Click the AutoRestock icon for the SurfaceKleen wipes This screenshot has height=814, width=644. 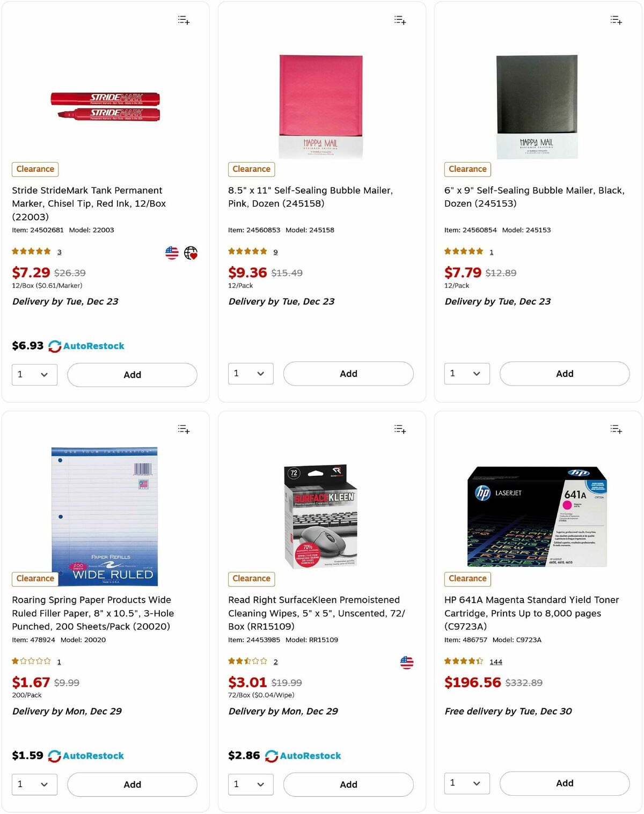click(x=272, y=755)
